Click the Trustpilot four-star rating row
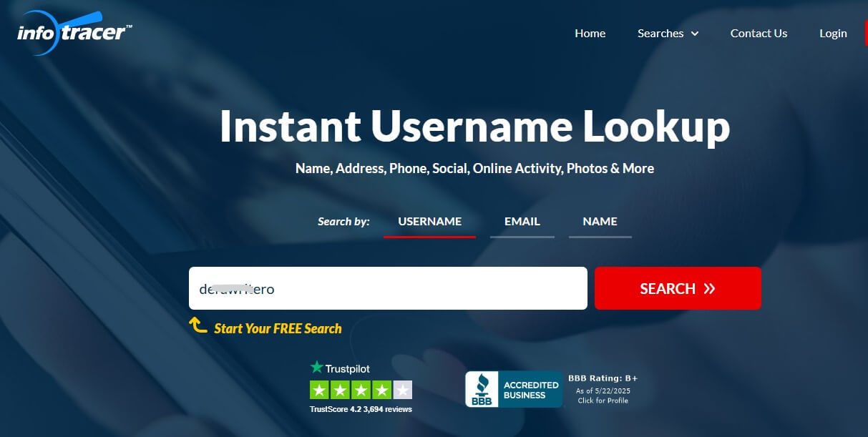868x437 pixels. pyautogui.click(x=361, y=390)
